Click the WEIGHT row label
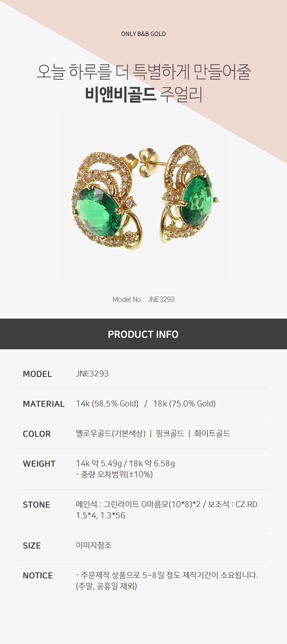 tap(39, 464)
